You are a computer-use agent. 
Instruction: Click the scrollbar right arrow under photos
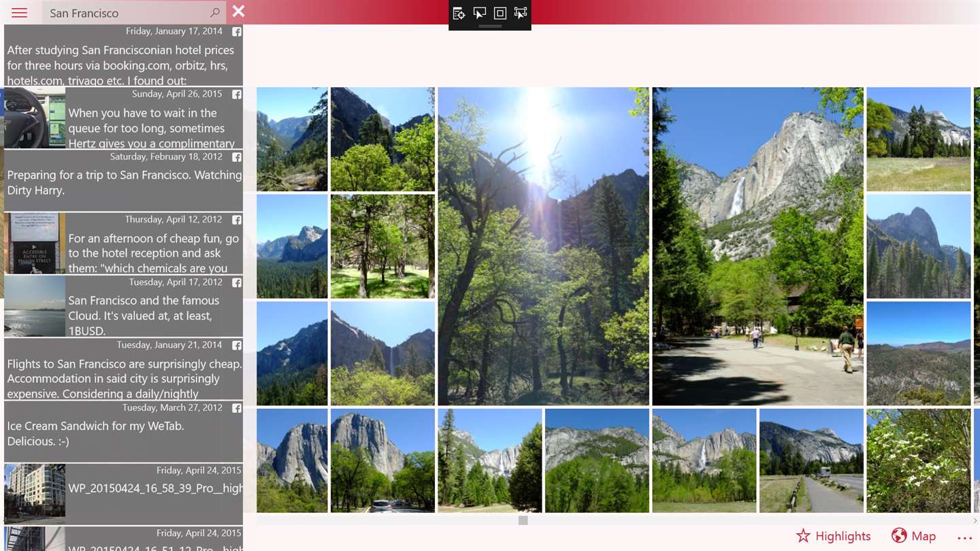(975, 520)
